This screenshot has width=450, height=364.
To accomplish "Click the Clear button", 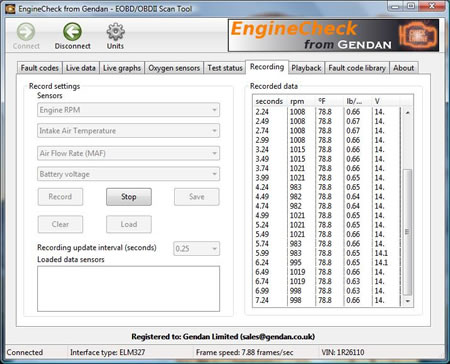I will pos(60,224).
